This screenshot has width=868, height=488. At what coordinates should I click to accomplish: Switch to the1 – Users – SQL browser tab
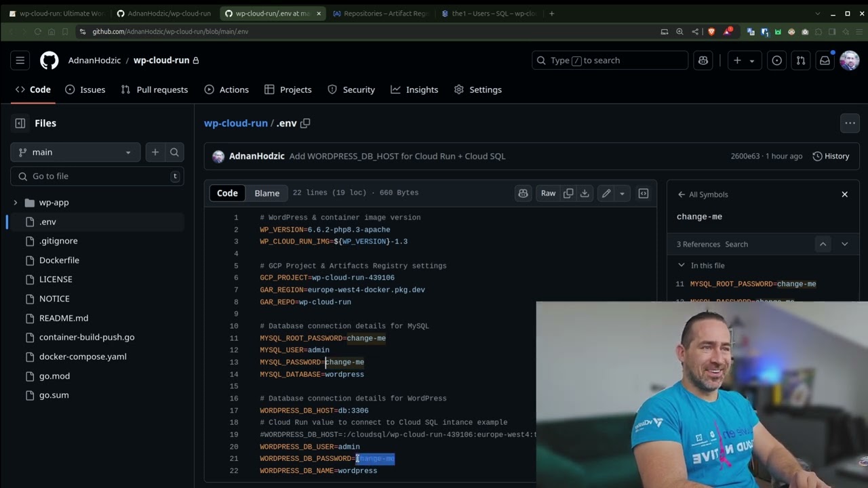[488, 14]
